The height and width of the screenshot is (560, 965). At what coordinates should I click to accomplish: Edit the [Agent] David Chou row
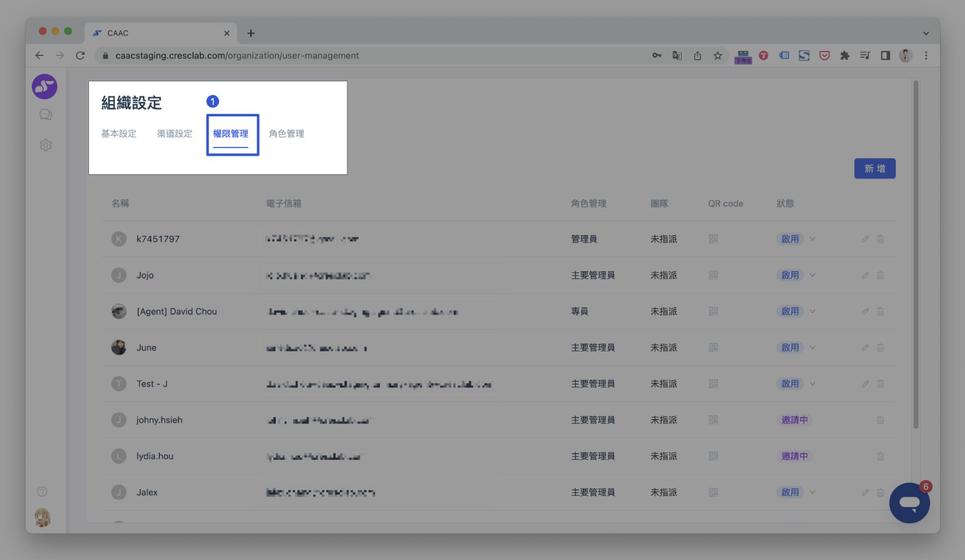[865, 312]
